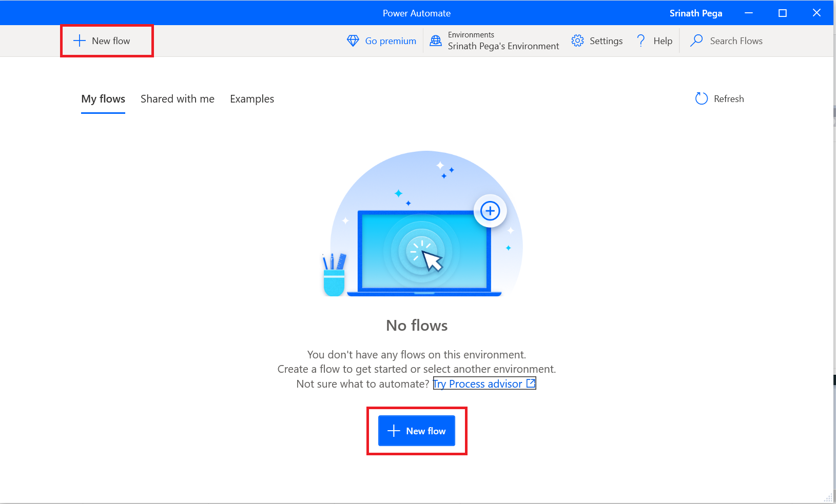Open the Try Process advisor link
The width and height of the screenshot is (836, 504).
(x=477, y=384)
